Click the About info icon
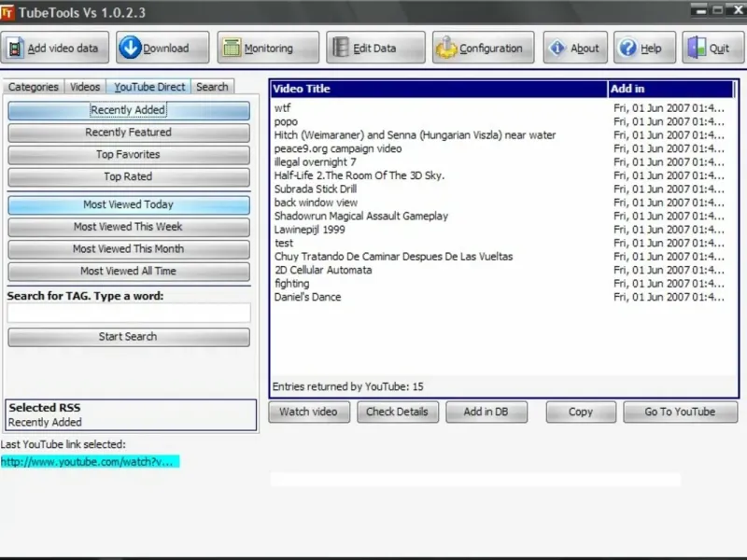The image size is (747, 560). click(x=557, y=49)
